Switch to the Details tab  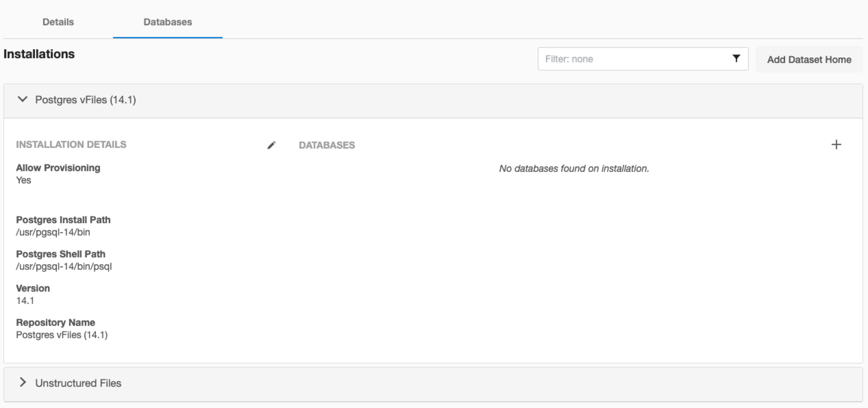58,22
